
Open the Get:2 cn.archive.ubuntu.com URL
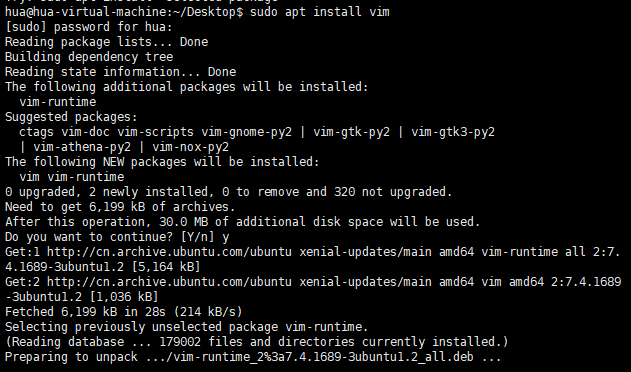(x=169, y=282)
